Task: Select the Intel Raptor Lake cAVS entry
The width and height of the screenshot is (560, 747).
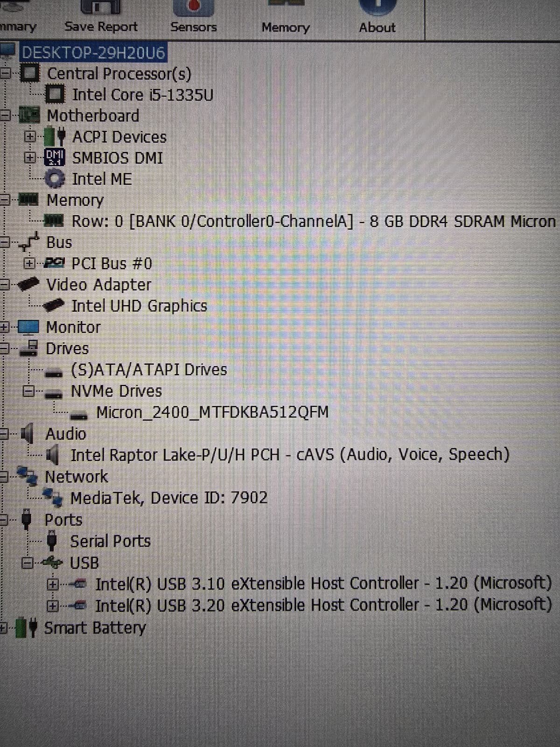Action: pyautogui.click(x=290, y=455)
